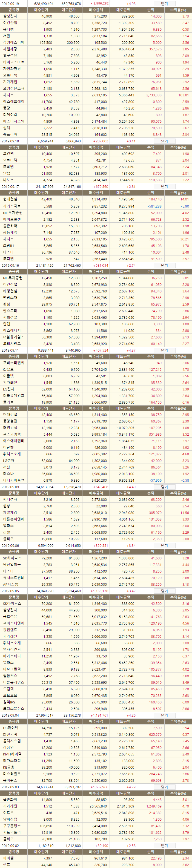Click the 카티스국보 stock name
Image resolution: width=192 pixels, height=868 pixels.
[x=12, y=206]
